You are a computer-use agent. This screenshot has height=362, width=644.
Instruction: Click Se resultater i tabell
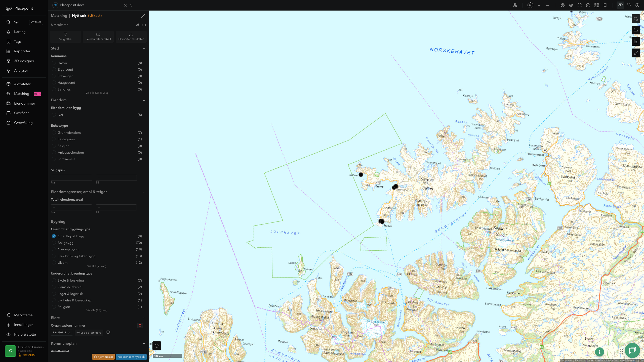click(x=98, y=36)
